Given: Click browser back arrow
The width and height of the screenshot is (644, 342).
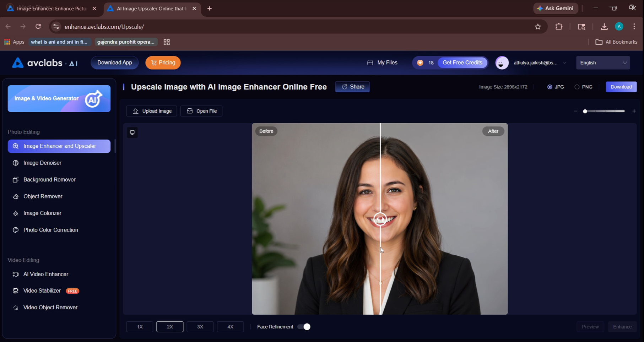Looking at the screenshot, I should pyautogui.click(x=8, y=26).
